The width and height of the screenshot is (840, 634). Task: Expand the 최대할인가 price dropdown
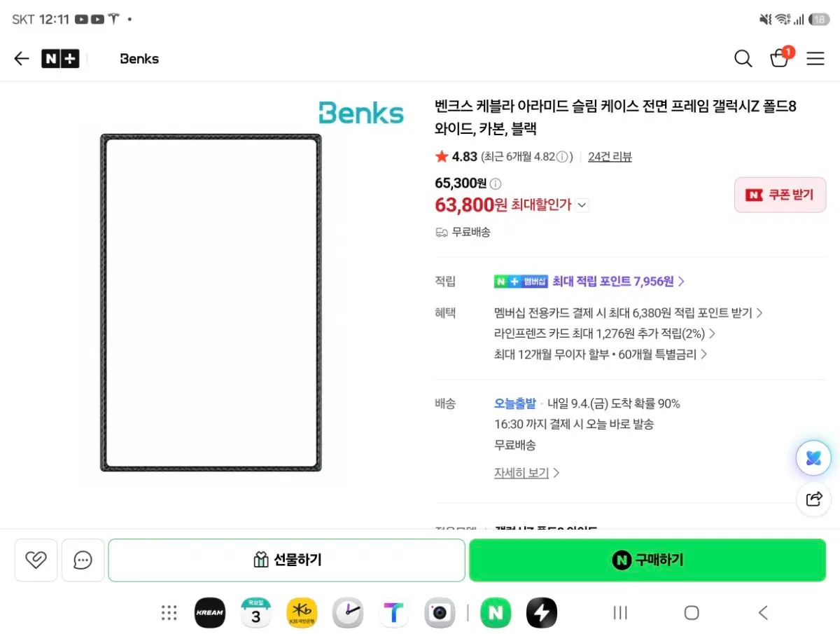coord(582,205)
